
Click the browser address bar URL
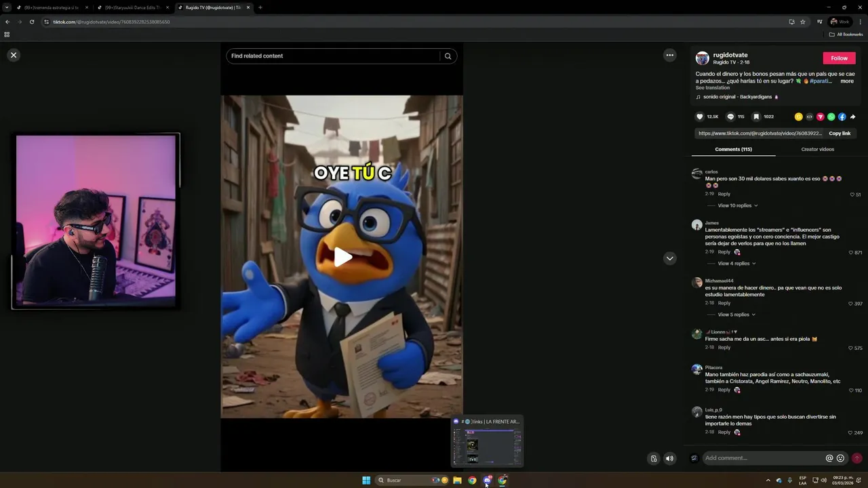point(112,22)
